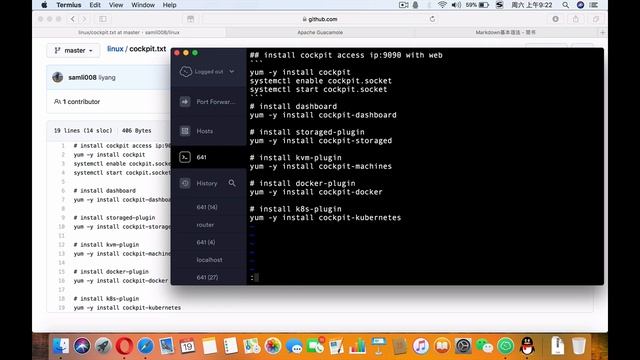Open Finder from the Dock
640x360 pixels.
coord(61,346)
